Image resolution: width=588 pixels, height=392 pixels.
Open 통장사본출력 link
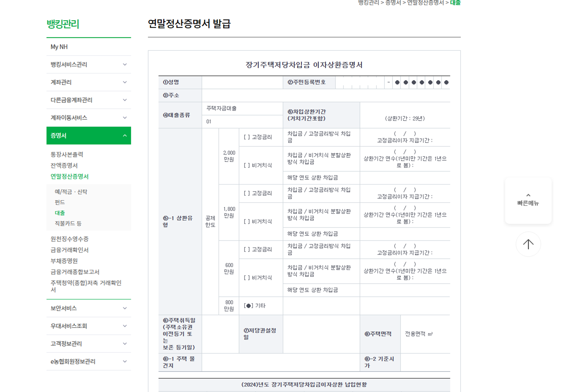pos(67,154)
